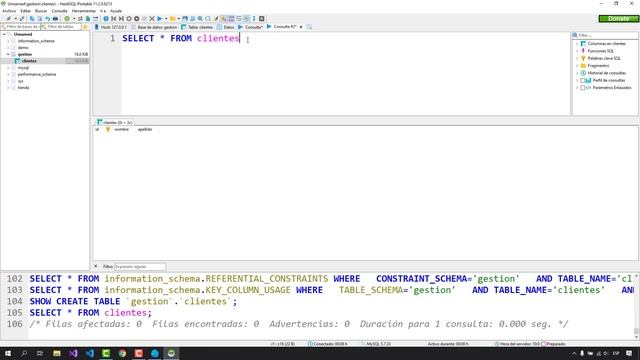Image resolution: width=640 pixels, height=360 pixels.
Task: Click the primary key icon in result header
Action: [x=108, y=129]
